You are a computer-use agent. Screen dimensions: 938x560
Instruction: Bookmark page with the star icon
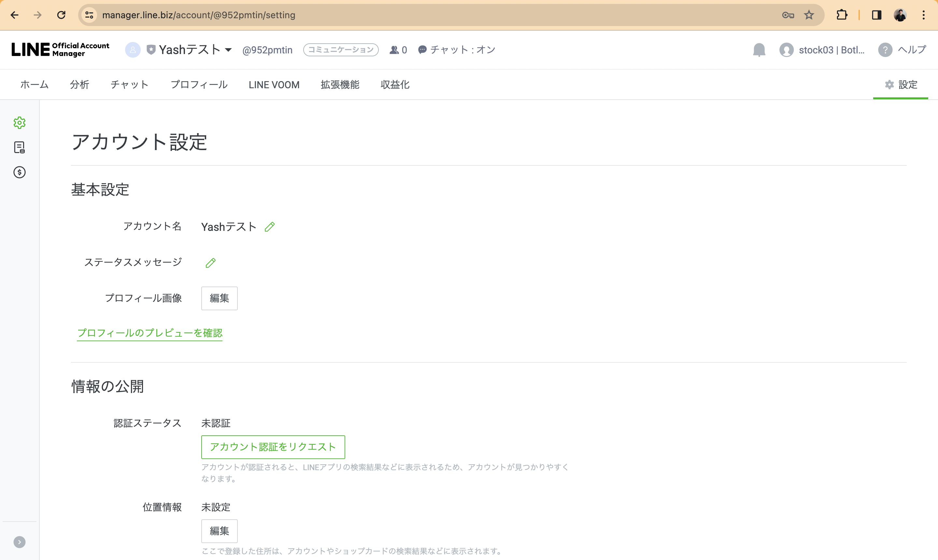[x=809, y=15]
